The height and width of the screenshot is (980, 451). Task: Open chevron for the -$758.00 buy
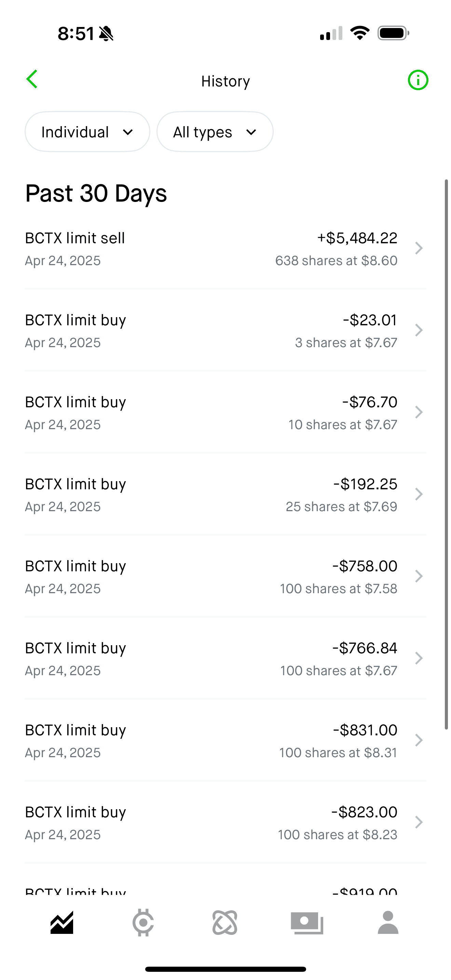[x=419, y=576]
